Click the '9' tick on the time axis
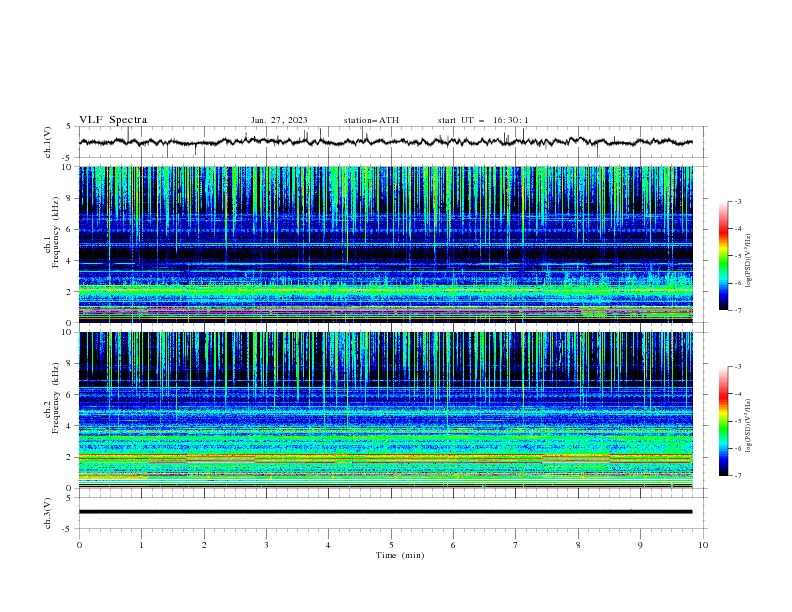This screenshot has width=792, height=612. (x=640, y=545)
